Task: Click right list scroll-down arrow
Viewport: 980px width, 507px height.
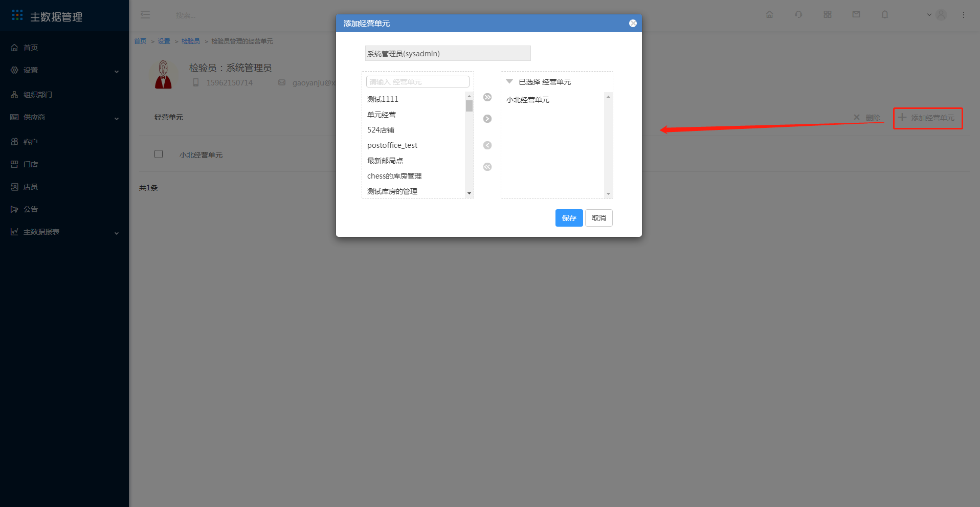Action: 608,193
